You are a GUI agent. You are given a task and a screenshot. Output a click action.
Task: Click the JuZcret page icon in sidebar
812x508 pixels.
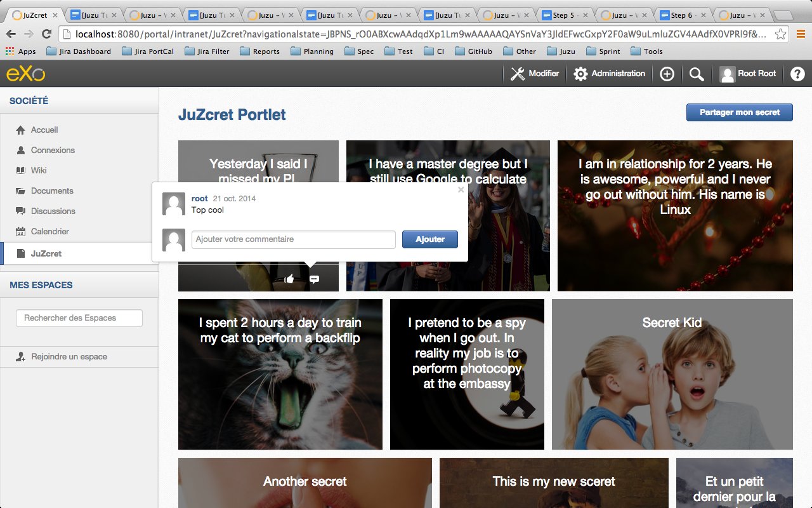point(21,253)
